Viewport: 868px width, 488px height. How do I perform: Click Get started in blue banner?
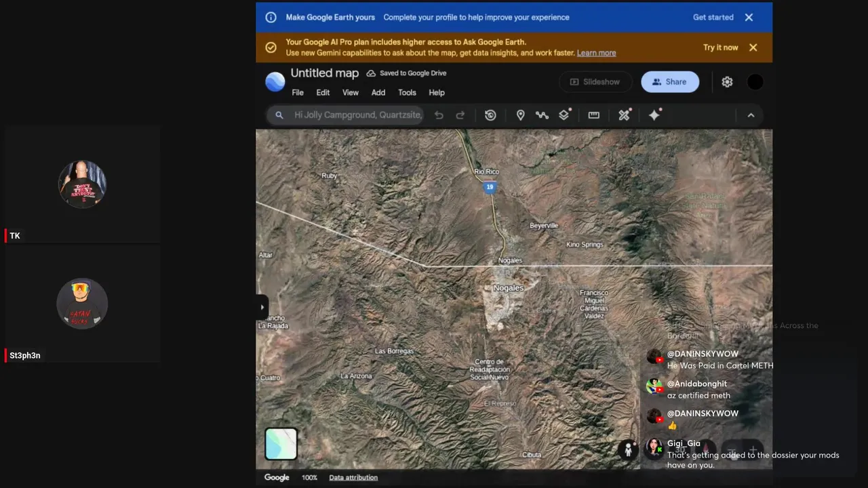713,18
